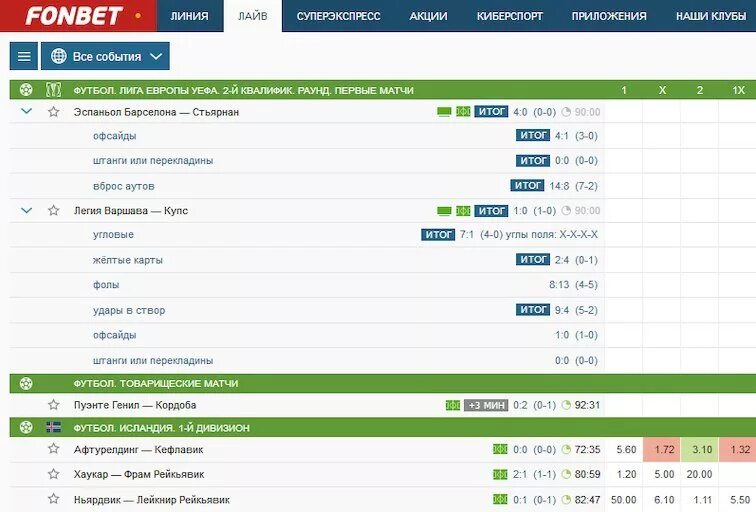The height and width of the screenshot is (512, 756).
Task: Open match tracker field icon for Эспаньол Барселона
Action: [x=463, y=112]
